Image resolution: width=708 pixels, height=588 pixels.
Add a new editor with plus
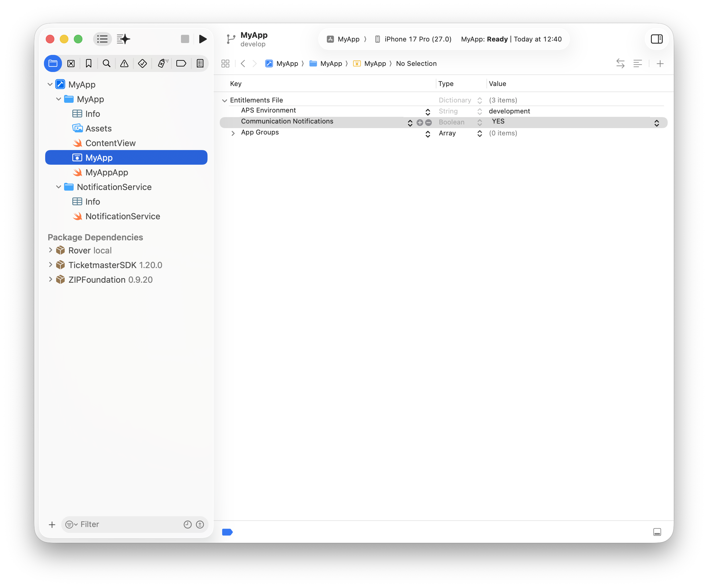coord(660,63)
